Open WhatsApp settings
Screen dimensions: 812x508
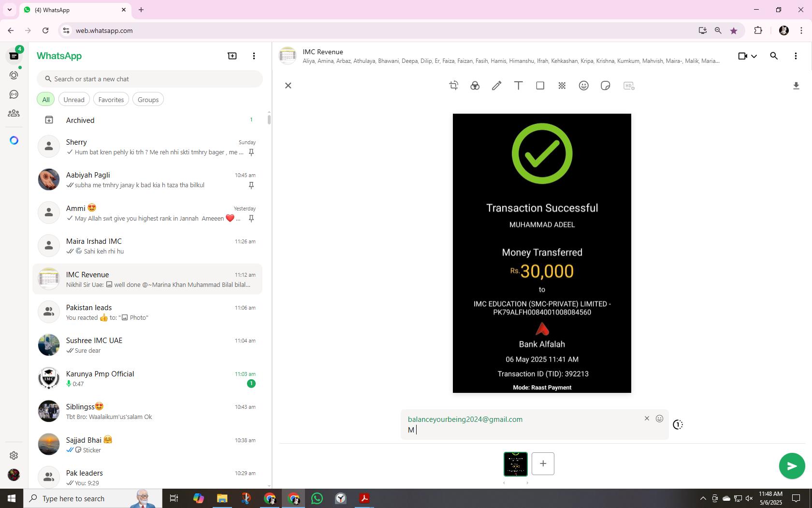click(x=14, y=455)
